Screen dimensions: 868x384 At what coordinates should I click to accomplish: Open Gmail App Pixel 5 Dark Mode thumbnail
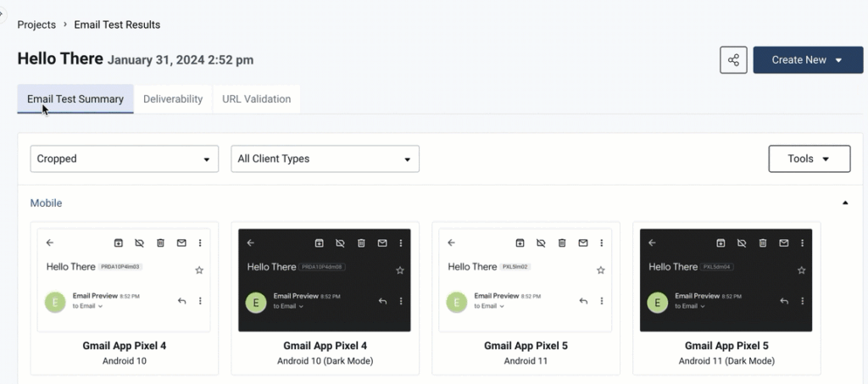726,280
